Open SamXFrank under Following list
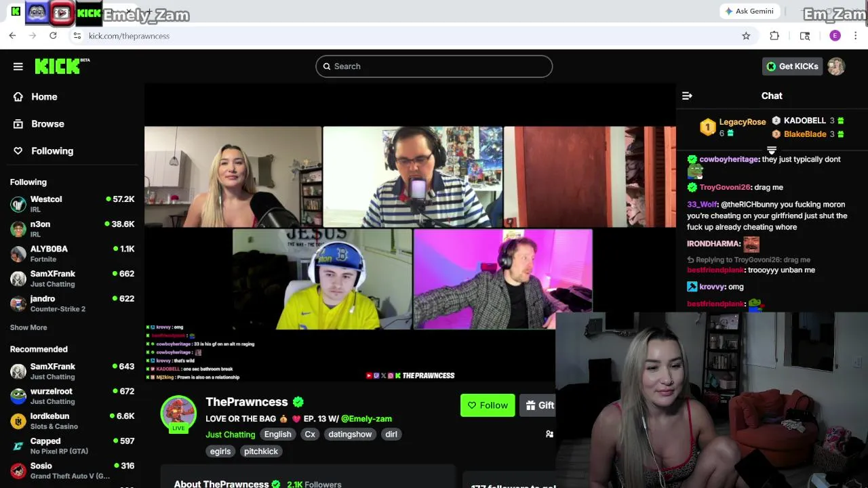 72,279
